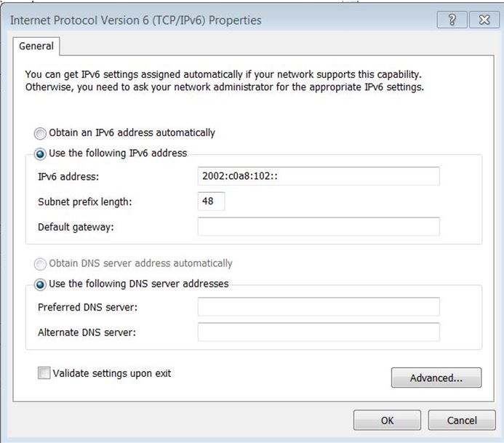Screen dimensions: 504x443
Task: Open the Advanced settings
Action: 436,378
